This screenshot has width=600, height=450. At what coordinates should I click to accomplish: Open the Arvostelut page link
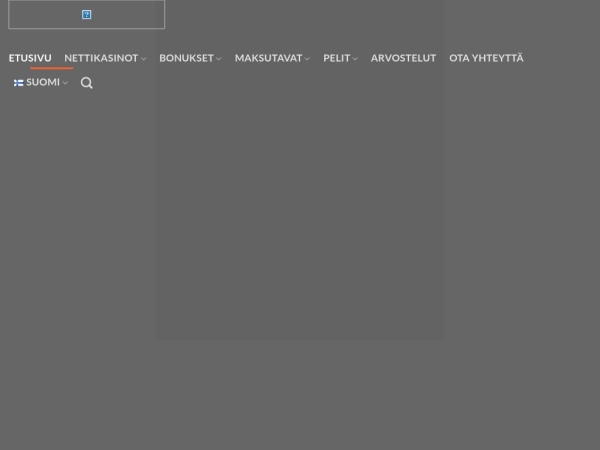403,58
